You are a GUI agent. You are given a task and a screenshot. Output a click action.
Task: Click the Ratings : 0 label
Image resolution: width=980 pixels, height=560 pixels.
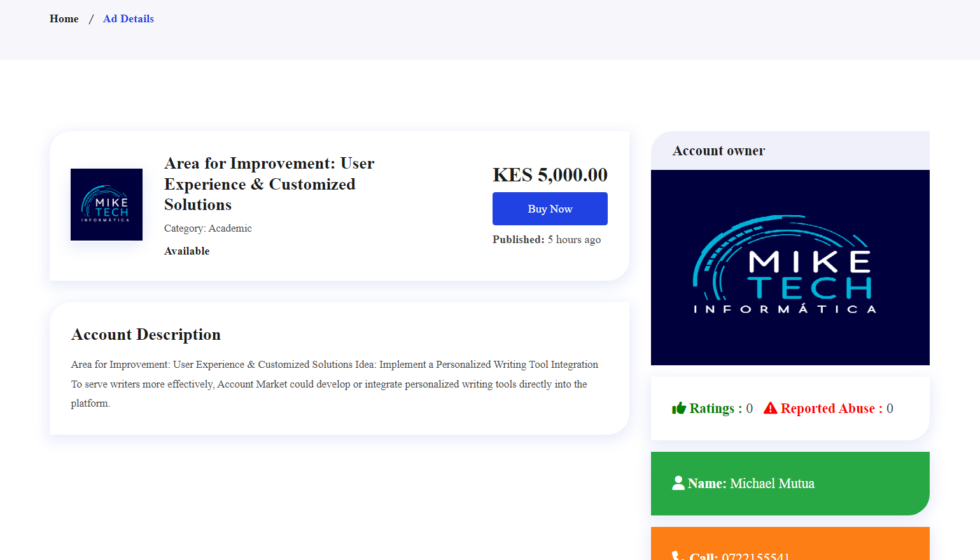(x=721, y=409)
